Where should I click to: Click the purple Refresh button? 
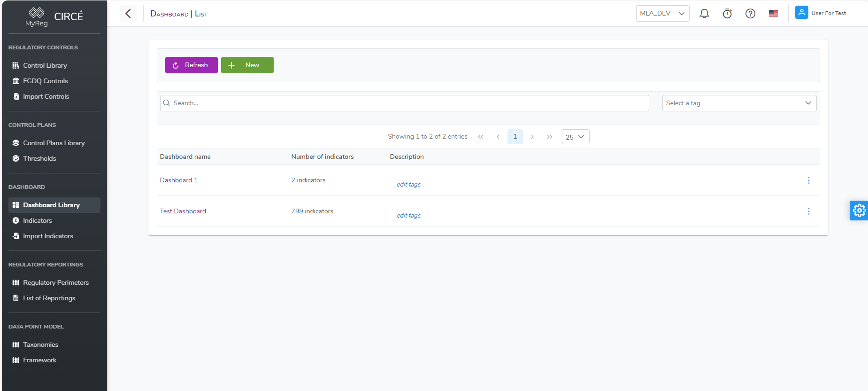(191, 65)
